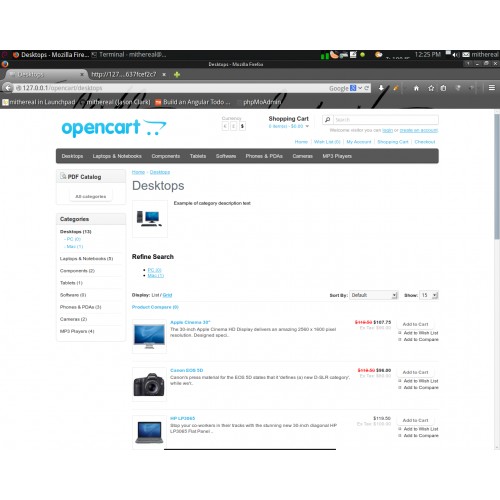Open the bookmarks list icon
Viewport: 500px width, 500px height.
pos(443,88)
